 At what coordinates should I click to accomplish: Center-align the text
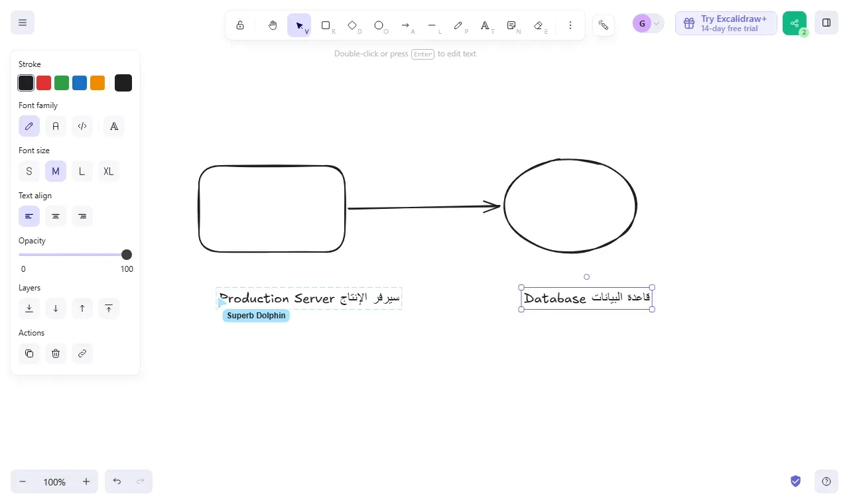click(x=56, y=216)
